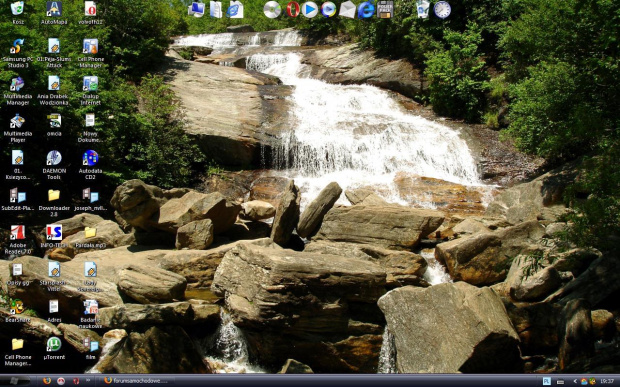
Task: Click the Opera icon in the top dock
Action: point(293,9)
